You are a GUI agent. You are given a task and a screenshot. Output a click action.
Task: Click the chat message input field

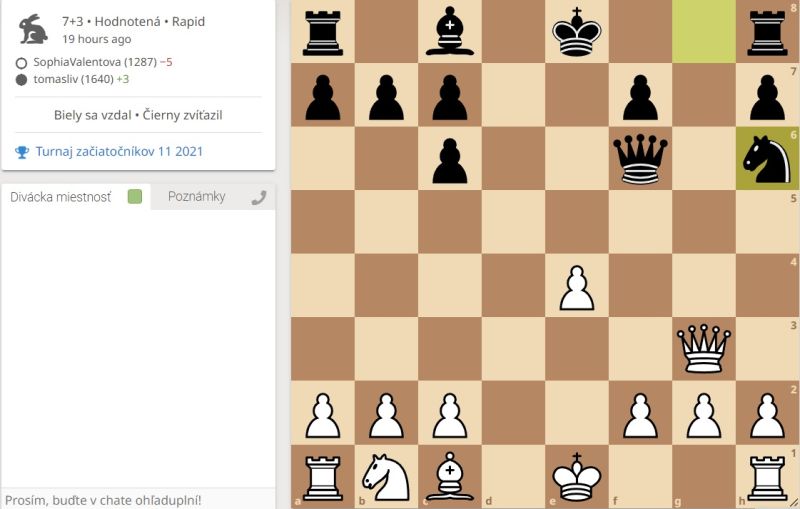click(x=138, y=498)
